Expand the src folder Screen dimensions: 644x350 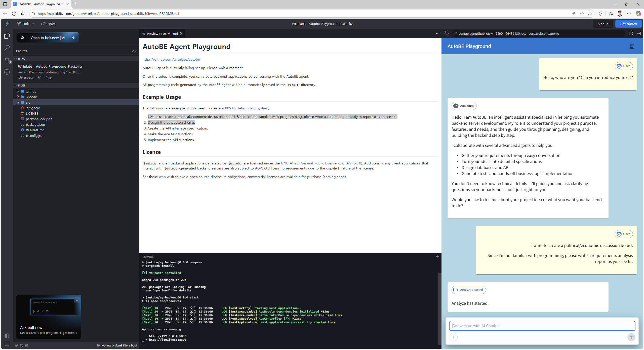pyautogui.click(x=28, y=102)
